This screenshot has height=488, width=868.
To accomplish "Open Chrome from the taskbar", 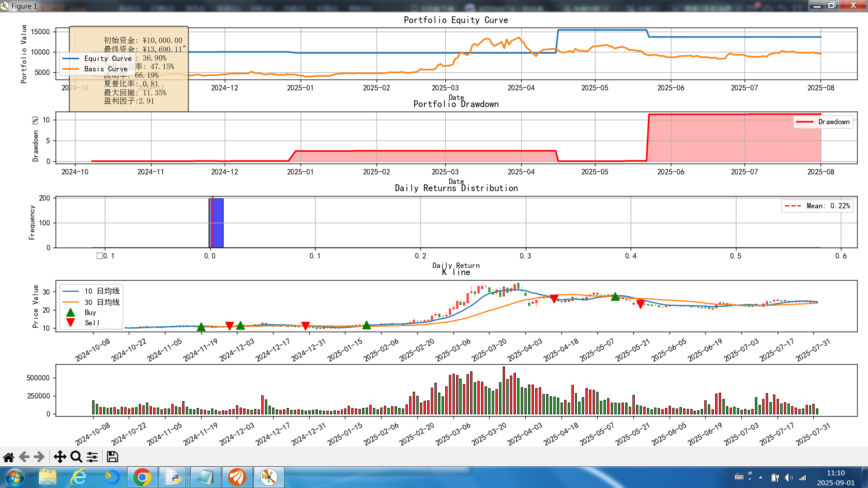I will pos(142,477).
